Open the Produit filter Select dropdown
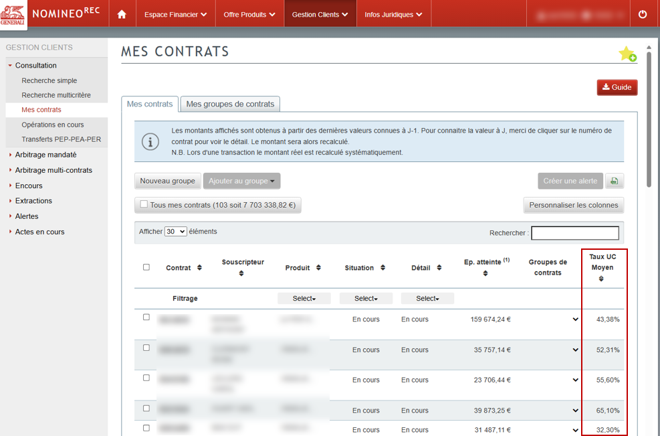Screen dimensions: 660x436 (x=304, y=298)
